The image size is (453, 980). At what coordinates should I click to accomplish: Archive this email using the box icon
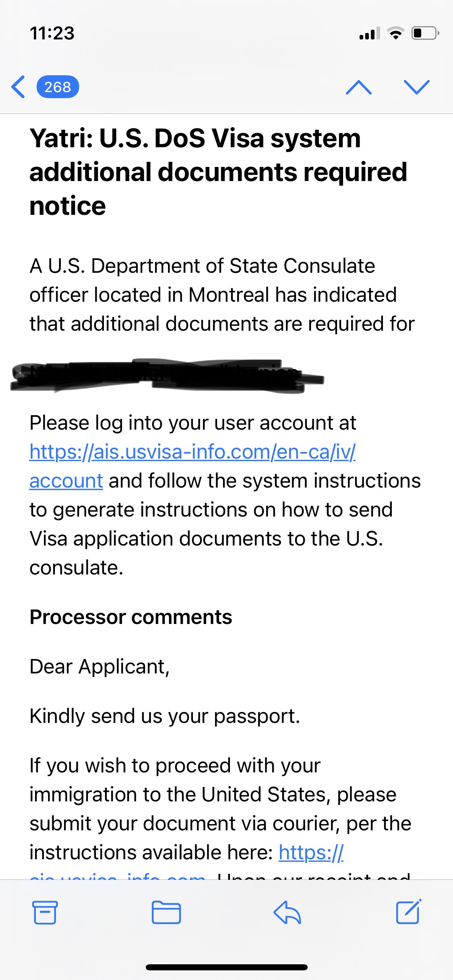[45, 912]
